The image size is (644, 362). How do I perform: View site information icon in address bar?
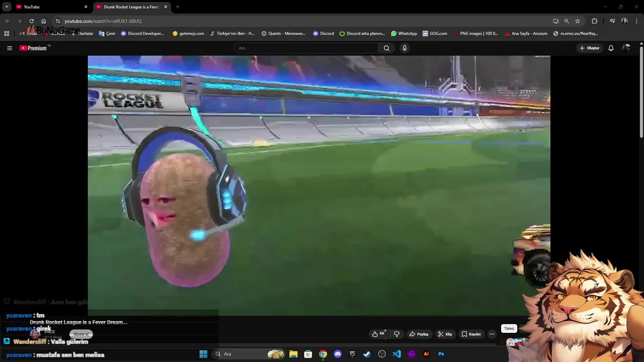(x=58, y=21)
